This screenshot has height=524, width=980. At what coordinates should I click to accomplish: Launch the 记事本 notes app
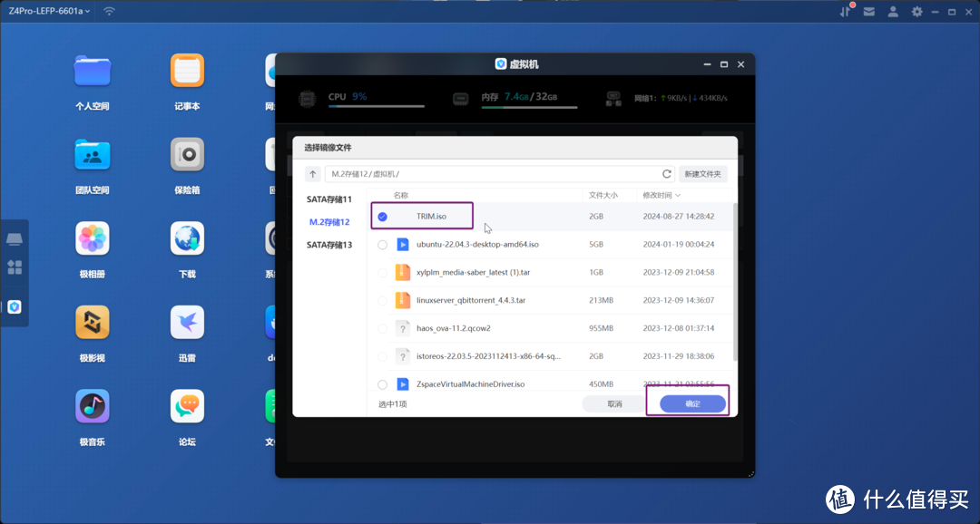coord(187,71)
